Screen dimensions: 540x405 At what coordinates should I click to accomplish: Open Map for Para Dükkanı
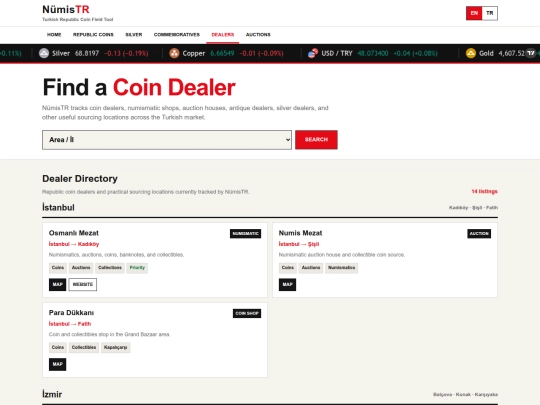pos(58,364)
